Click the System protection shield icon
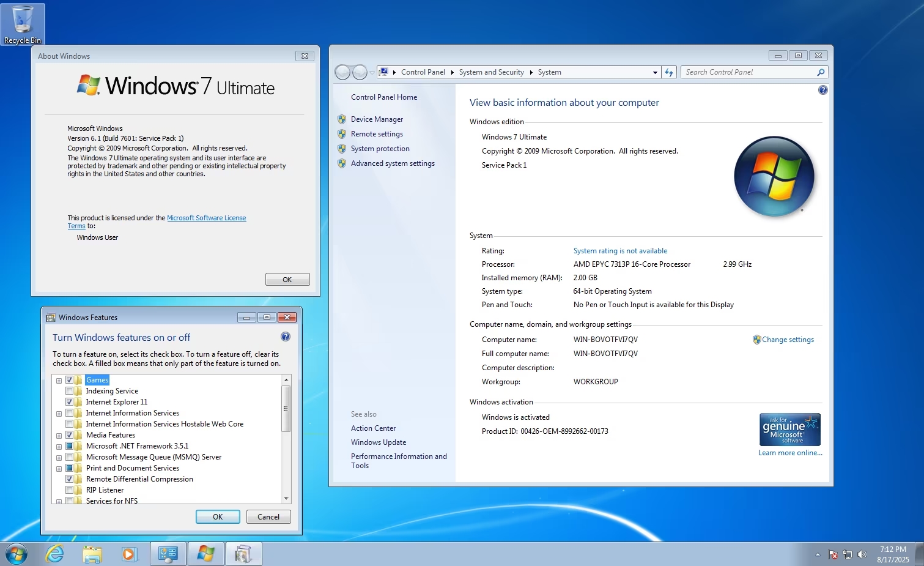Image resolution: width=924 pixels, height=566 pixels. [342, 149]
